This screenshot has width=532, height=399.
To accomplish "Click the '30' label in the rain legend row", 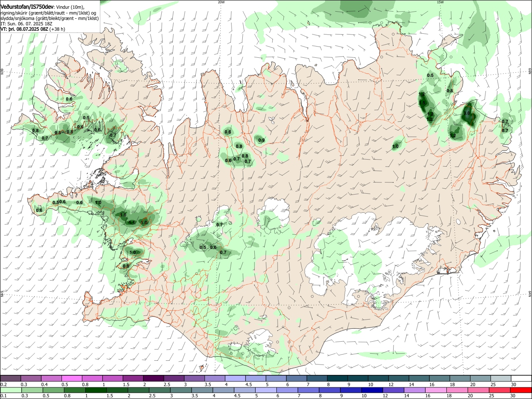I will pyautogui.click(x=513, y=397).
